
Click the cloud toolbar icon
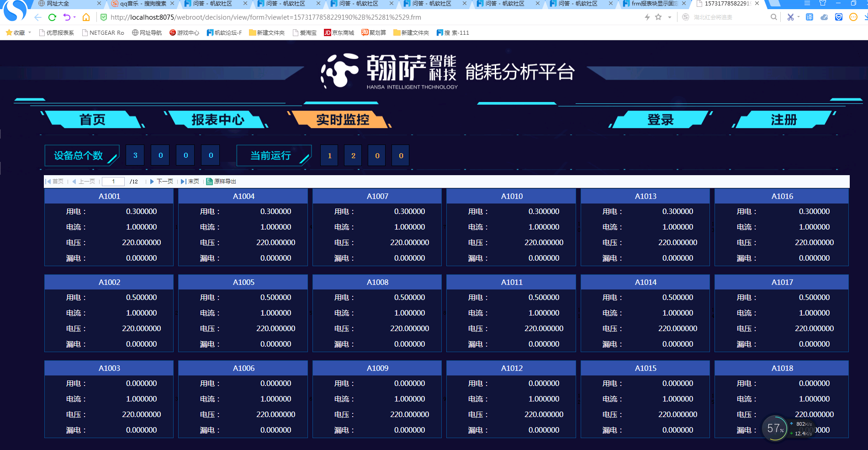pyautogui.click(x=824, y=17)
